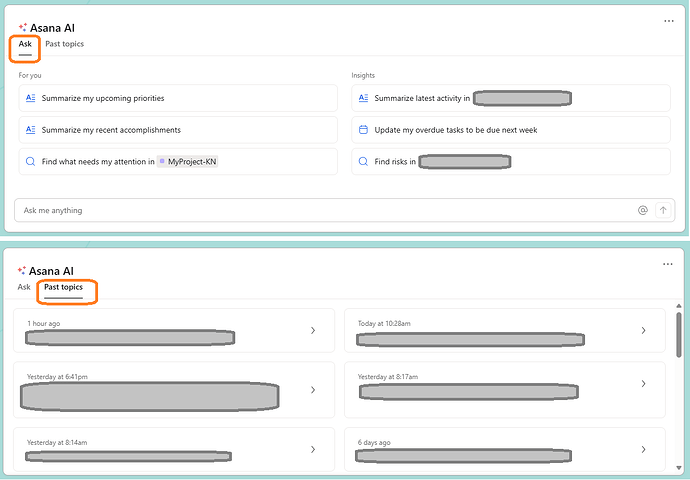
Task: Click the search icon beside Find what needs my attention
Action: point(30,161)
